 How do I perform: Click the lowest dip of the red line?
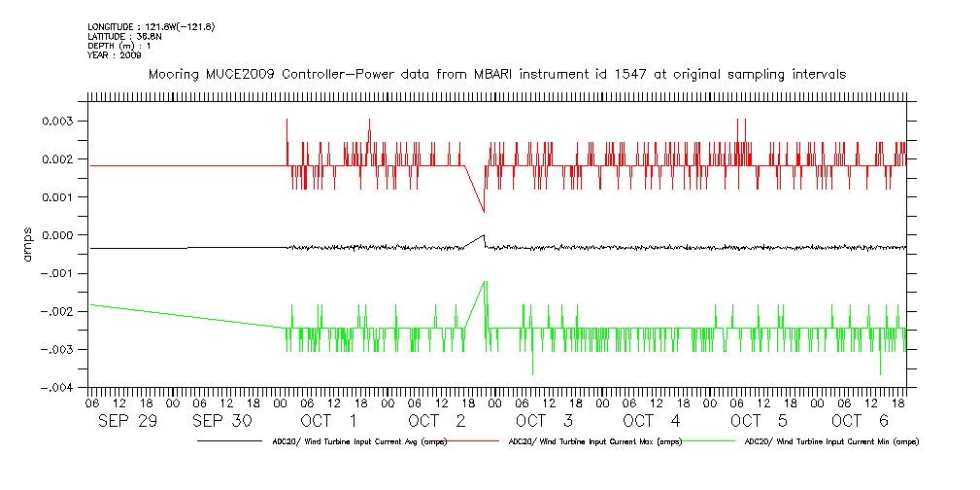484,212
